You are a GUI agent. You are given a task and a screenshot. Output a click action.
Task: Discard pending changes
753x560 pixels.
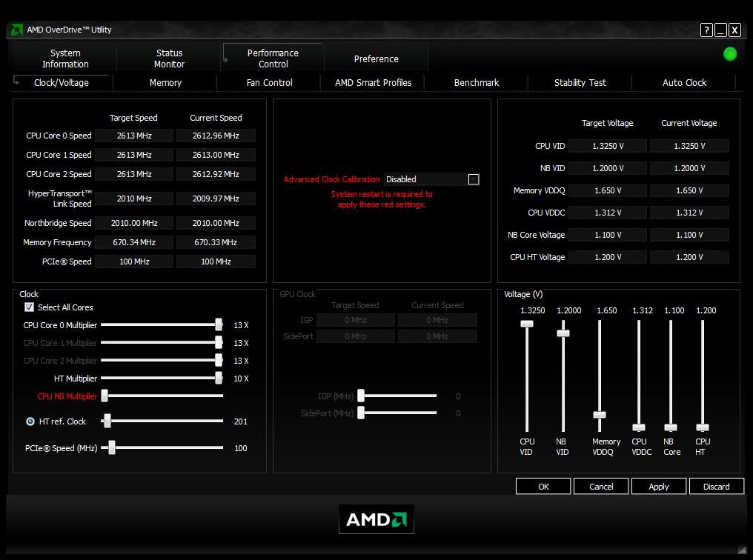[716, 486]
